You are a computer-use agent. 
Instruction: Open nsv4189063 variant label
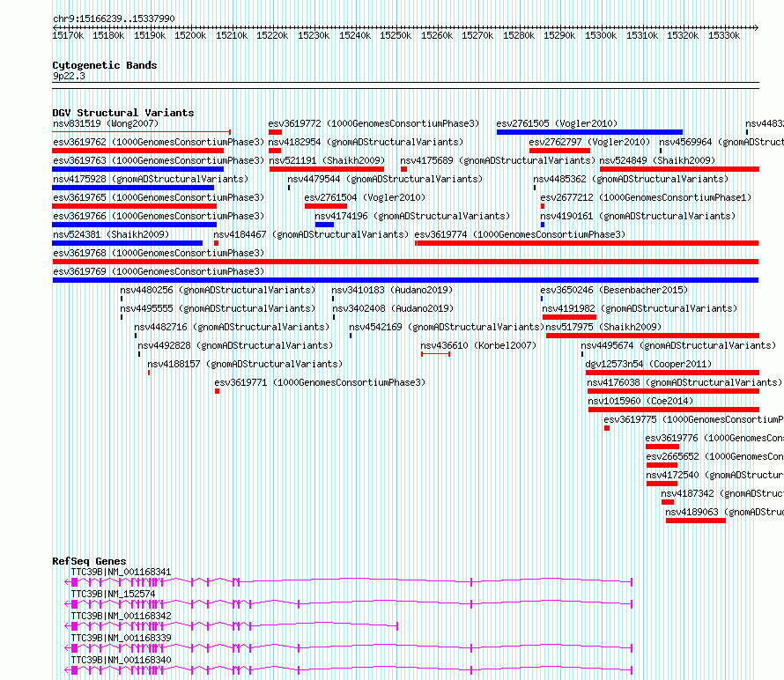click(x=724, y=512)
